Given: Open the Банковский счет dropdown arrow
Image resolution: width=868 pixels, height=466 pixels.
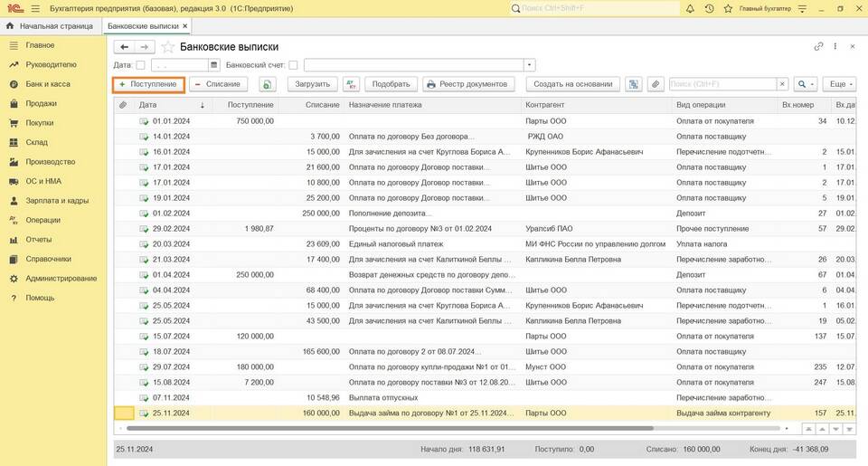Looking at the screenshot, I should click(x=530, y=65).
